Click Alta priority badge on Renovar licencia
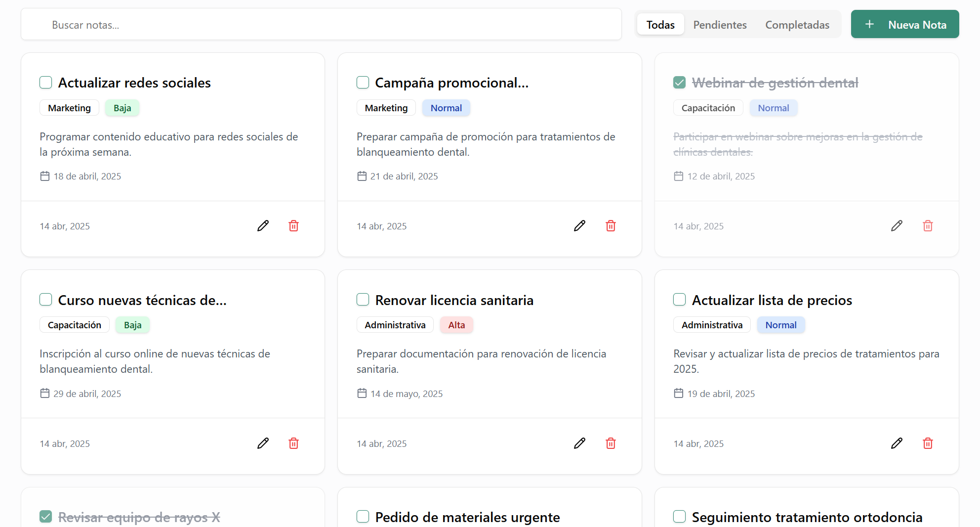 [456, 325]
